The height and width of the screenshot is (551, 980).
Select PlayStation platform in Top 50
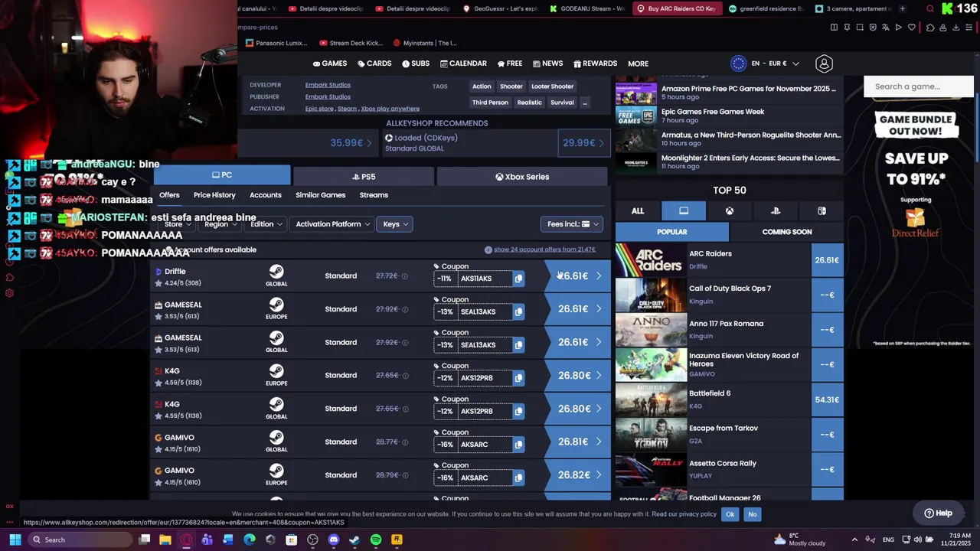coord(776,211)
